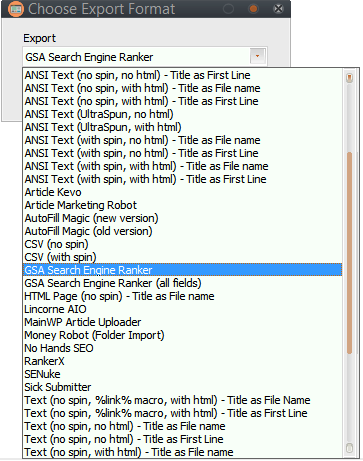Select ANSI Text (with spin, with html) - Title as First Line

click(x=183, y=179)
